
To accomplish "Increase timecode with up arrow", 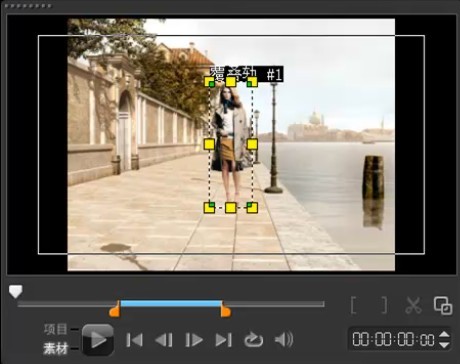I will 444,334.
